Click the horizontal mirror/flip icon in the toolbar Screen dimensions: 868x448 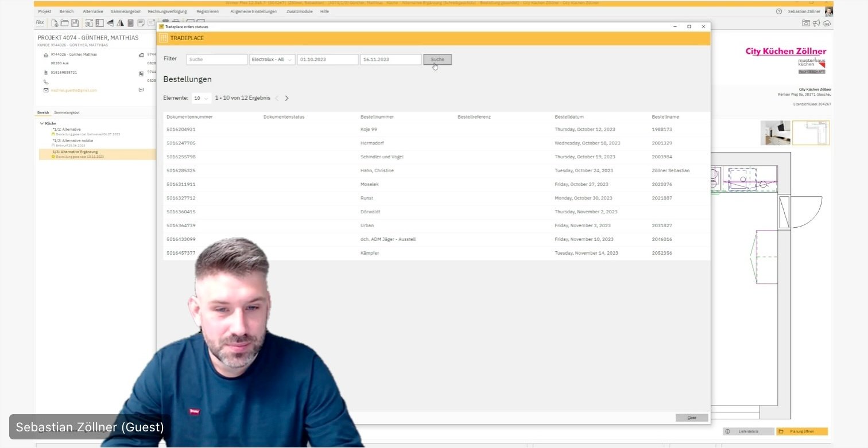coord(109,22)
